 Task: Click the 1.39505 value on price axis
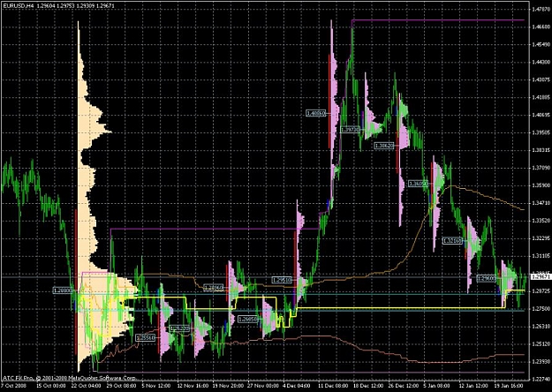tap(541, 132)
